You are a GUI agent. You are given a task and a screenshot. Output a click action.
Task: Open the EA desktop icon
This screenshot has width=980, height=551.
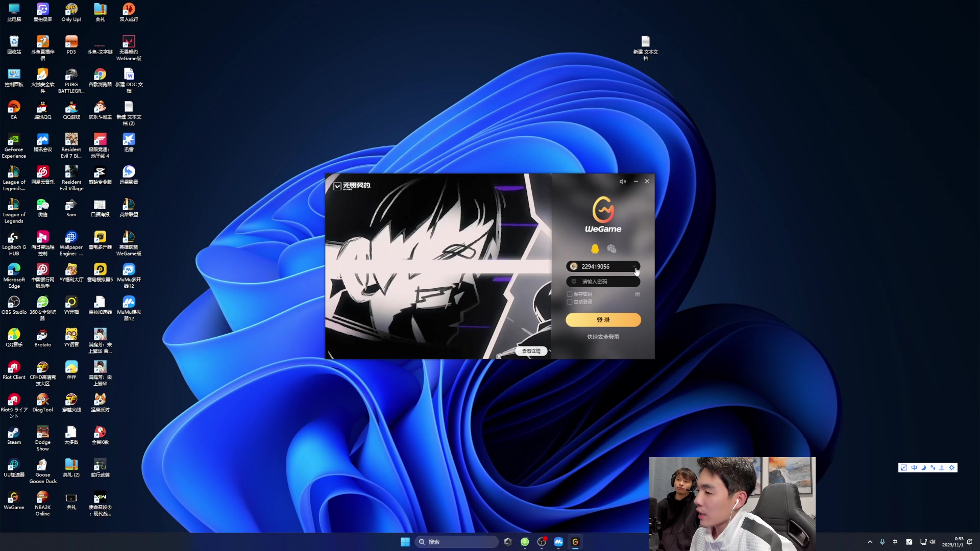(14, 110)
